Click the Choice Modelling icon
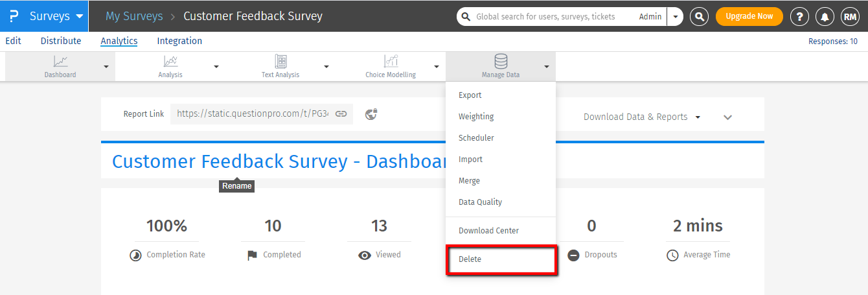The height and width of the screenshot is (295, 868). pos(391,62)
